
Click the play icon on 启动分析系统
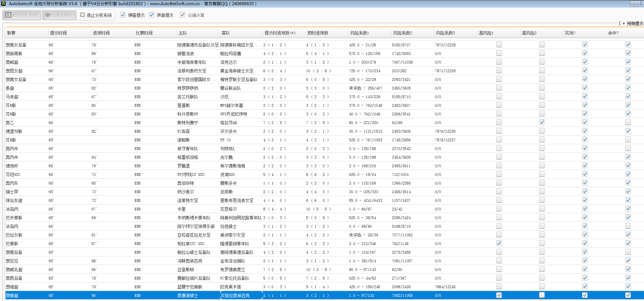[x=8, y=15]
